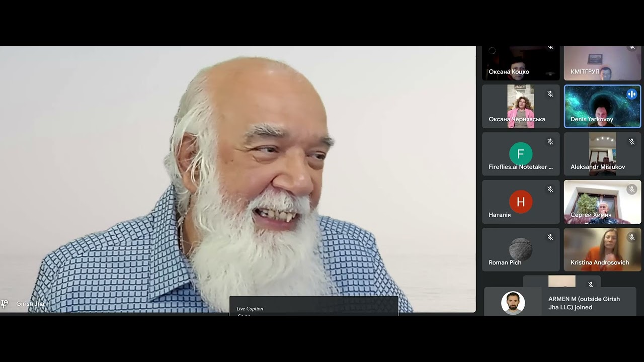
Task: Select the Сергей Химич video tile
Action: pos(602,202)
